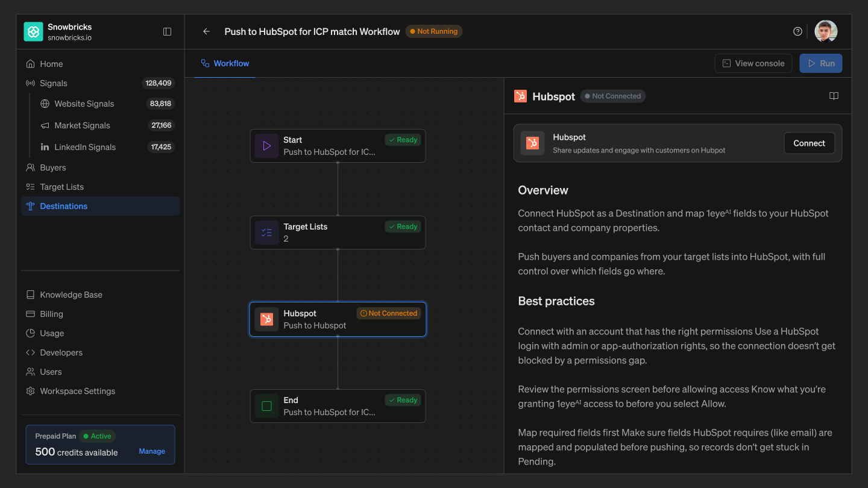Select the End workflow node
The height and width of the screenshot is (488, 868).
point(338,406)
